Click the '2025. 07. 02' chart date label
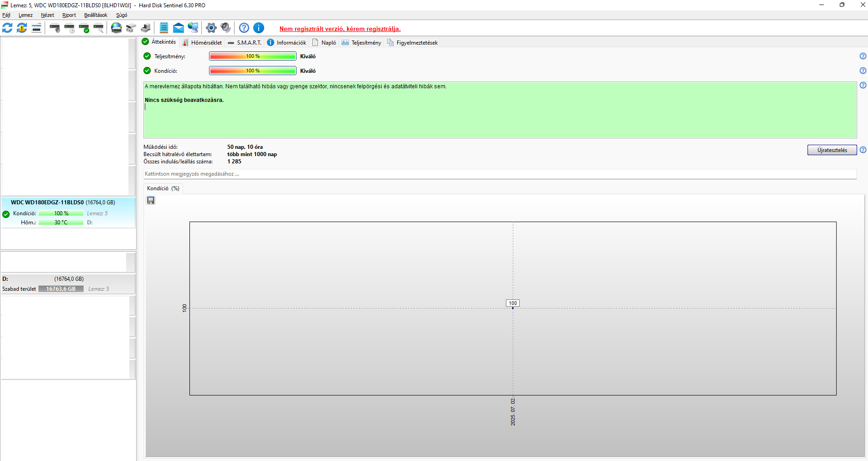This screenshot has height=461, width=868. tap(513, 412)
